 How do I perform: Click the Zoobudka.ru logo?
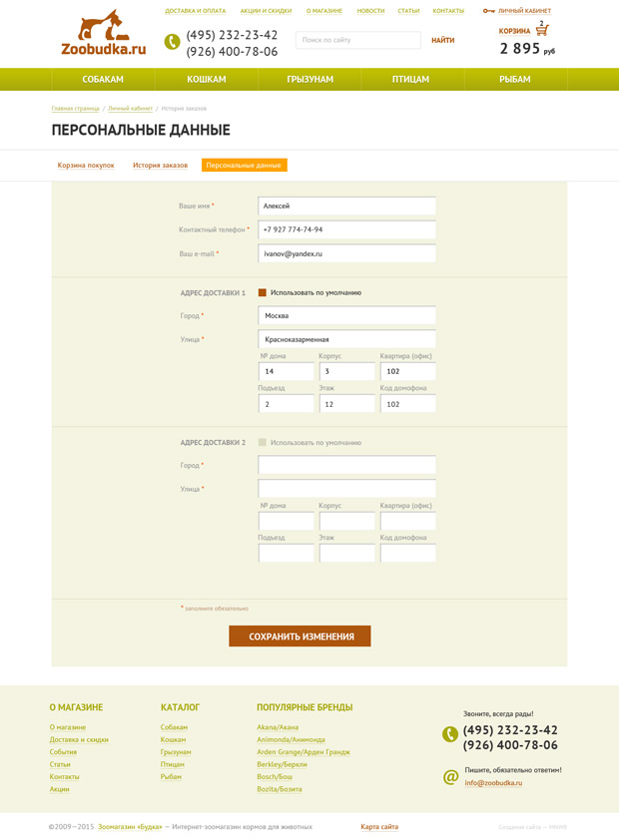click(103, 33)
